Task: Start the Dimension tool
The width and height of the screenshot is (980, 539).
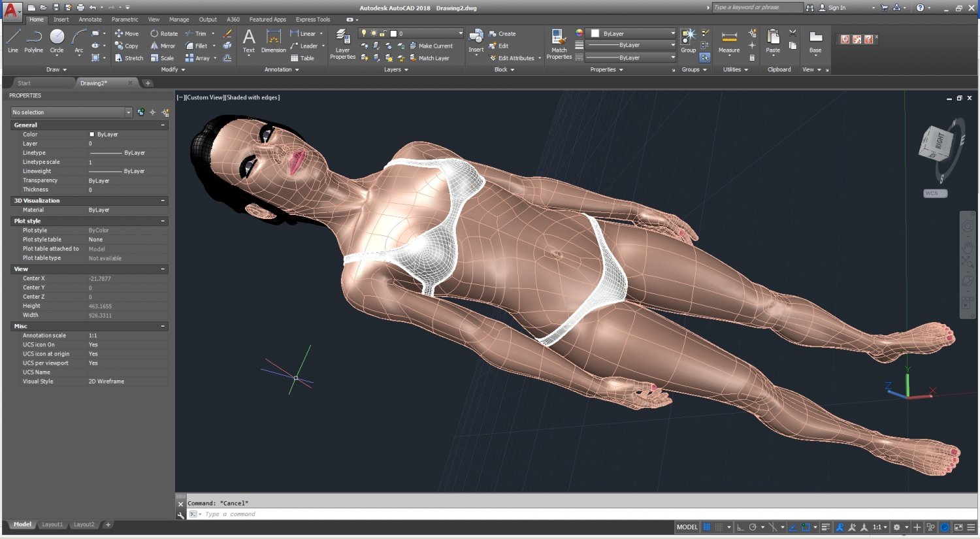Action: pyautogui.click(x=274, y=41)
